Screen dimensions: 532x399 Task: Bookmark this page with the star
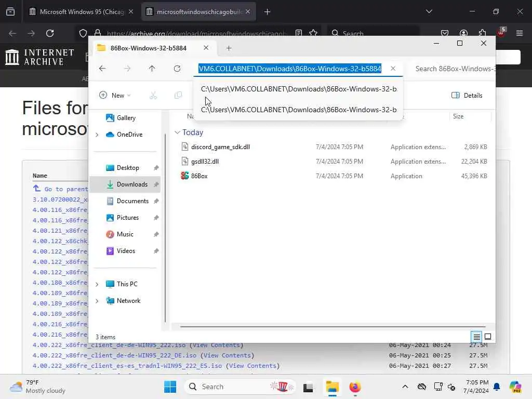[313, 33]
